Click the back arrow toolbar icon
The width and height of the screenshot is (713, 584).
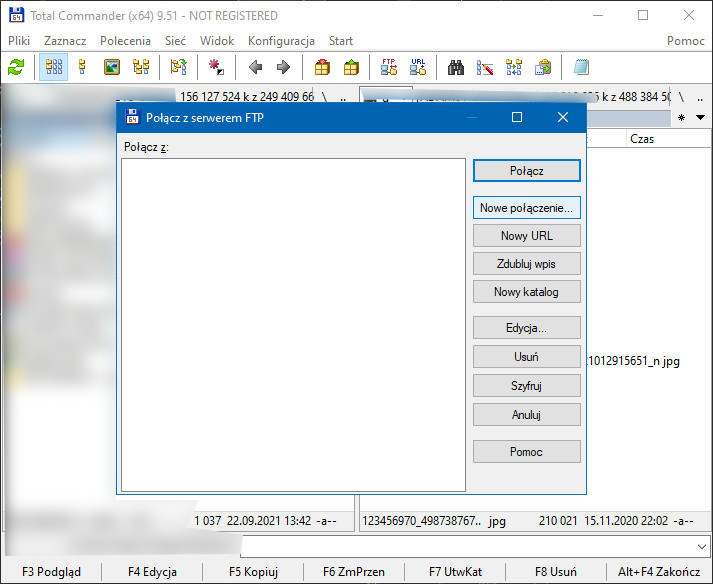click(255, 67)
